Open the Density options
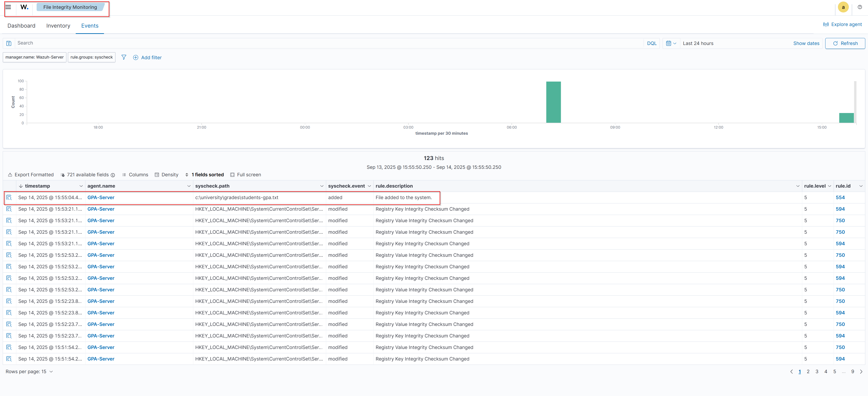Image resolution: width=868 pixels, height=396 pixels. (166, 174)
